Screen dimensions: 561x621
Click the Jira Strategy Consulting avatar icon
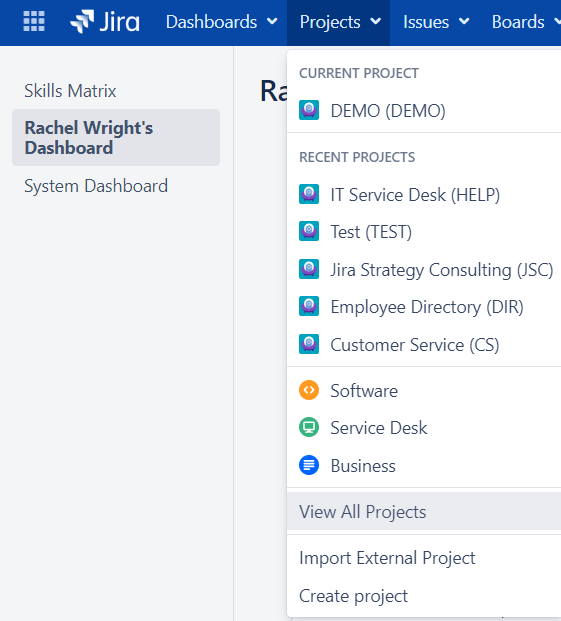309,269
